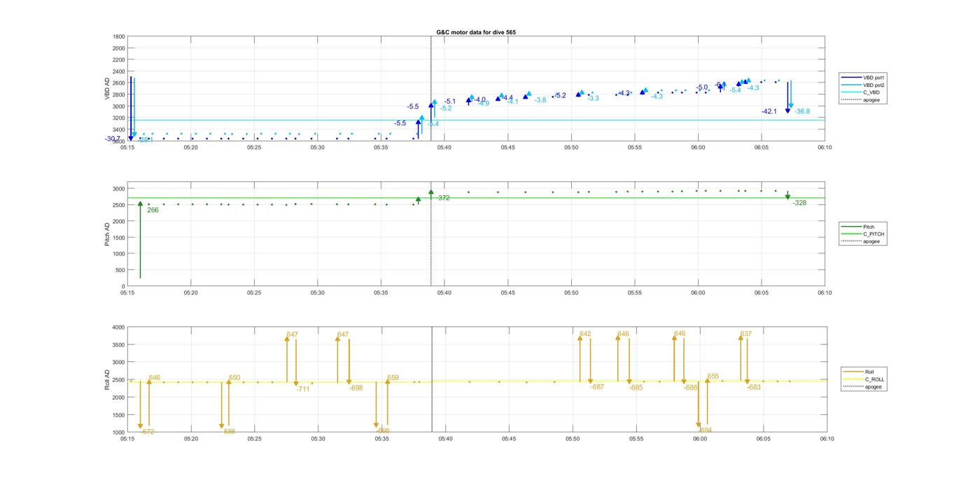980x485 pixels.
Task: Click the '659' roll move label
Action: (x=393, y=378)
